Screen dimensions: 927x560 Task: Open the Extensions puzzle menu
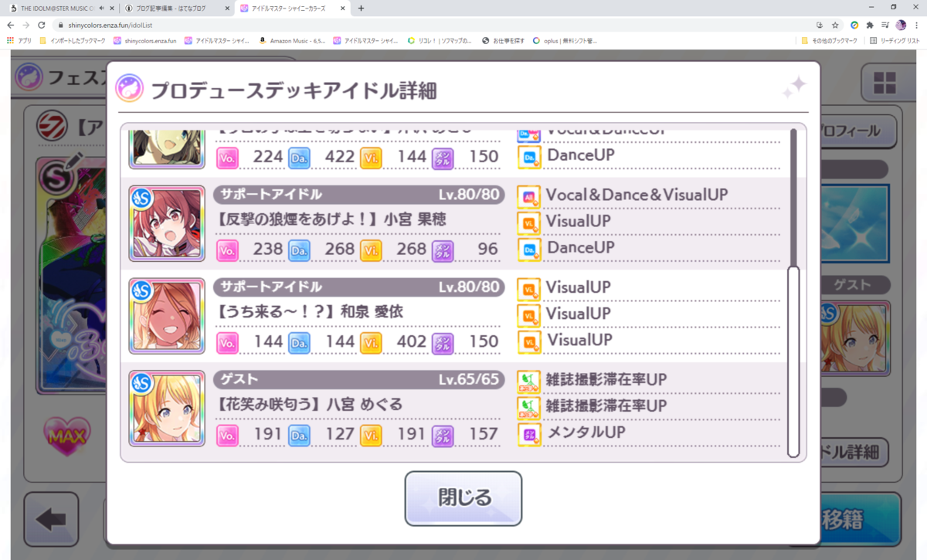click(x=869, y=25)
